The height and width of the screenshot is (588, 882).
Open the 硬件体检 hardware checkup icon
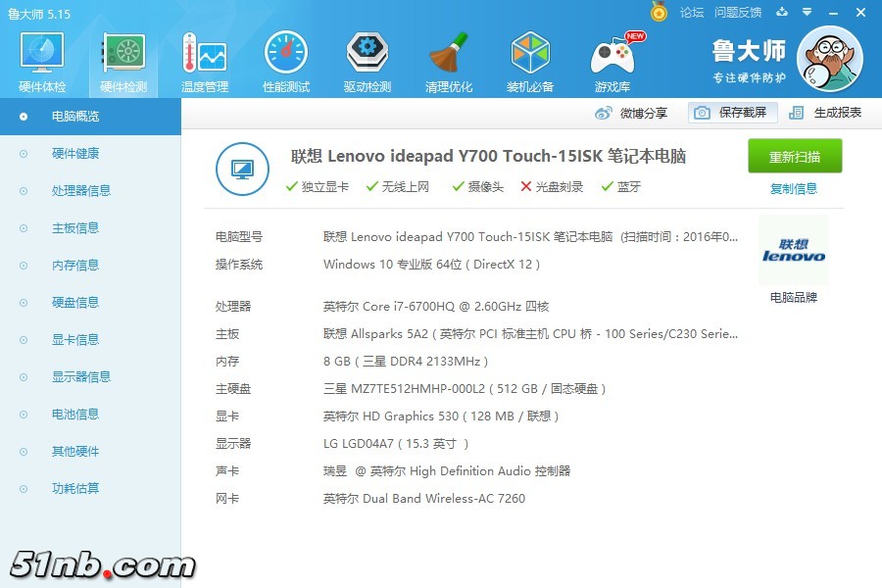(41, 61)
